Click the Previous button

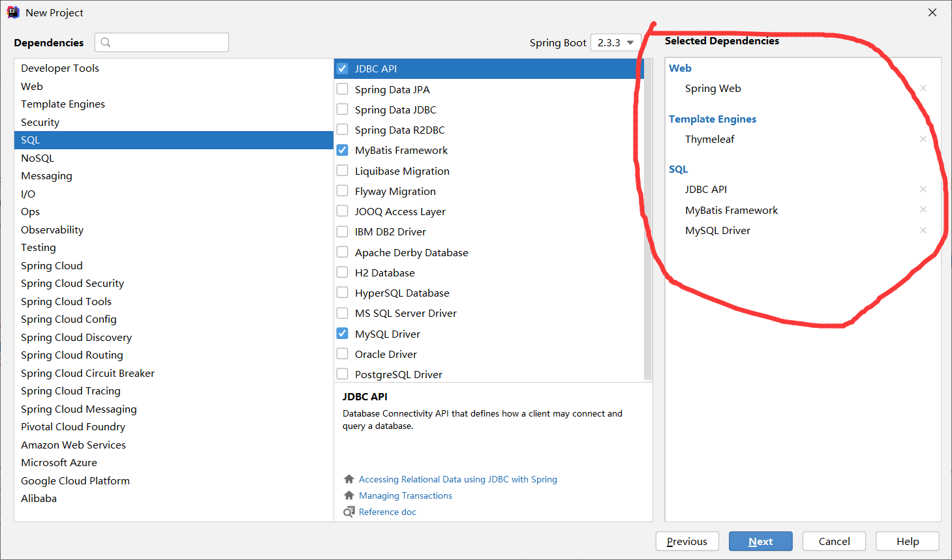coord(687,541)
